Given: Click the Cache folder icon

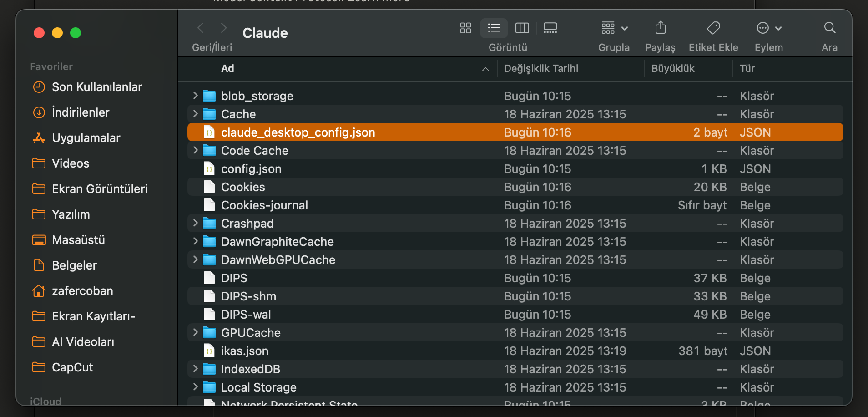Looking at the screenshot, I should pos(209,114).
